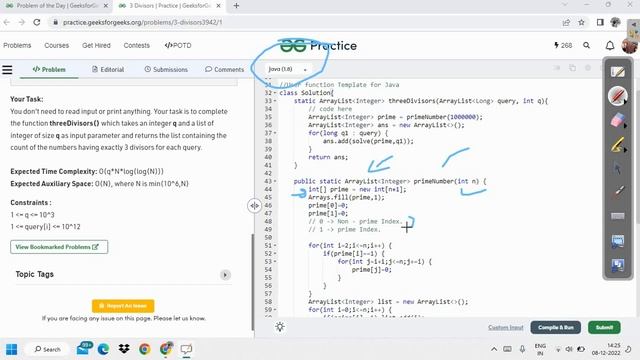Collapse code fold arrow at line 43

coord(275,181)
